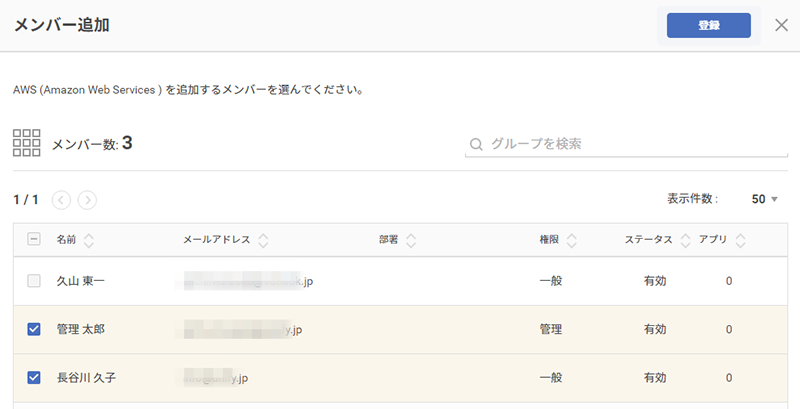Select the name 管理 太郎
Image resolution: width=800 pixels, height=409 pixels.
[x=80, y=329]
